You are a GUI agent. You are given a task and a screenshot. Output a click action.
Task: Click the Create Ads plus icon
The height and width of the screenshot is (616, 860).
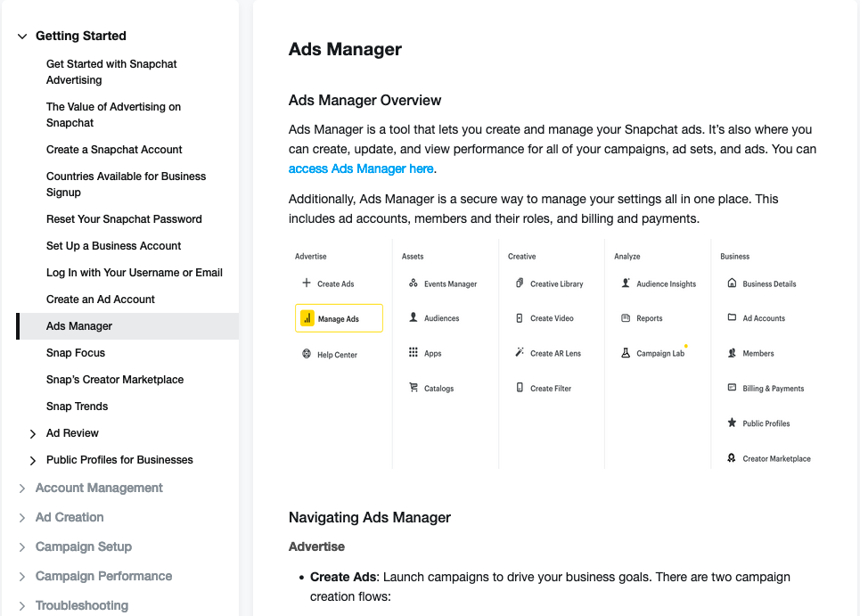point(306,283)
